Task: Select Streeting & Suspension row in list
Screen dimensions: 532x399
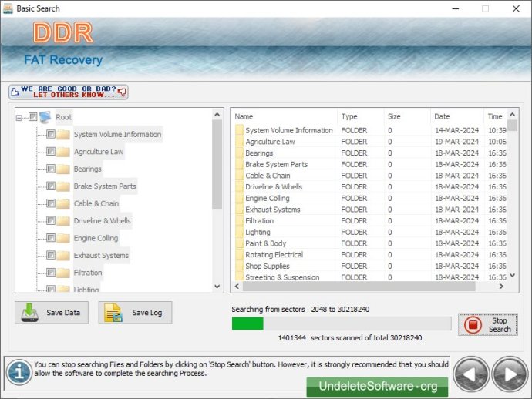Action: (370, 277)
